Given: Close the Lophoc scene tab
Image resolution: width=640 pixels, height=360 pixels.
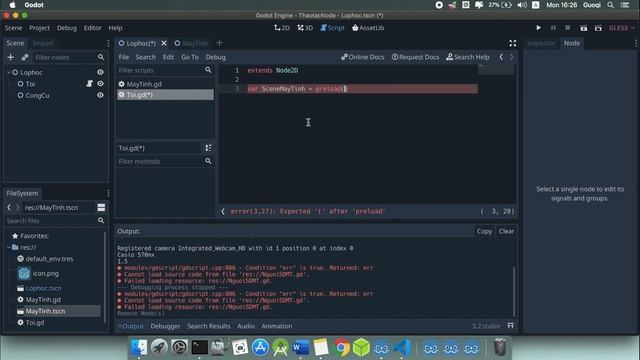Looking at the screenshot, I should point(164,43).
